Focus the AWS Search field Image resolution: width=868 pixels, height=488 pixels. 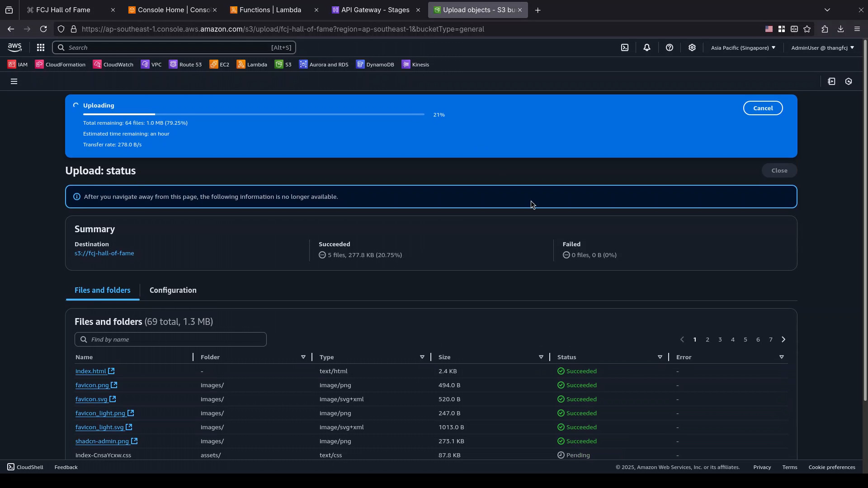point(174,47)
